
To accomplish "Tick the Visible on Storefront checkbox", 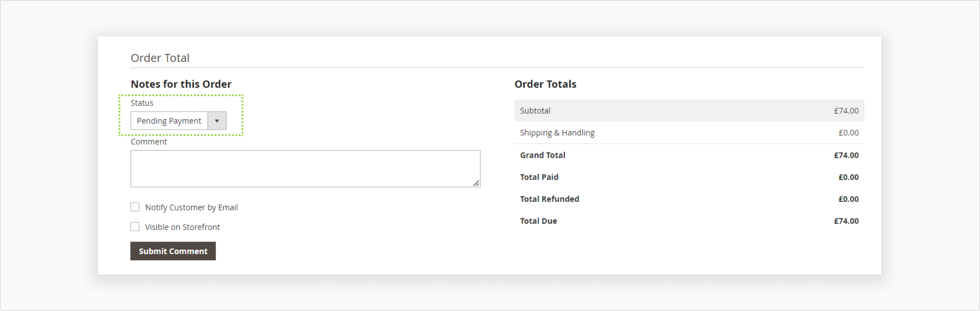I will (x=135, y=227).
